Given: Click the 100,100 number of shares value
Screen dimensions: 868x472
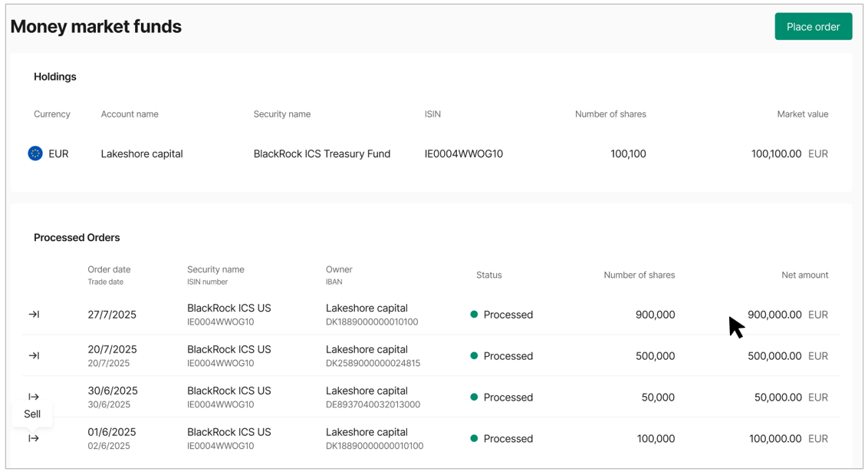Looking at the screenshot, I should pyautogui.click(x=628, y=154).
